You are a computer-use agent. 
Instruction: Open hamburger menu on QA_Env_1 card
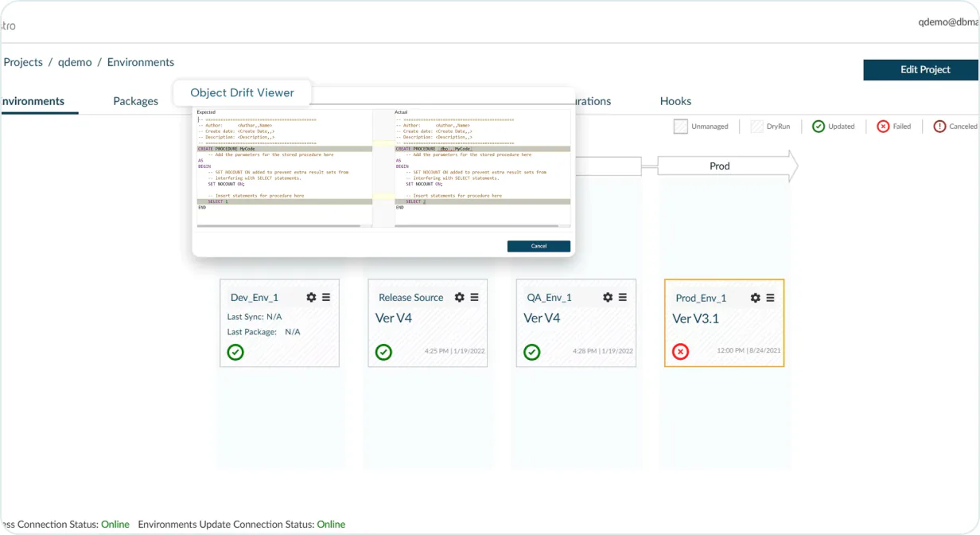623,297
